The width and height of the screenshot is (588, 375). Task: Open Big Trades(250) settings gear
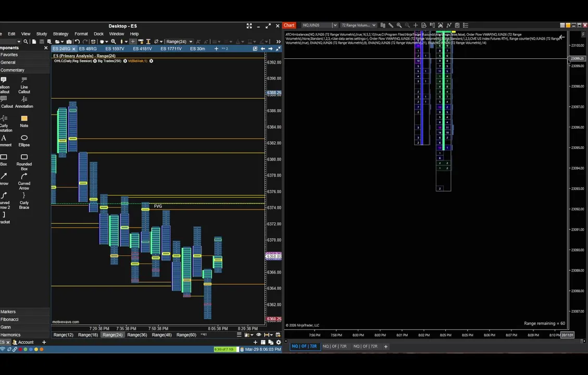tap(125, 61)
